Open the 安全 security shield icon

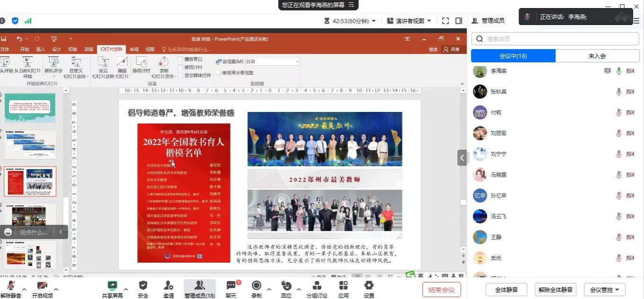[x=143, y=285]
